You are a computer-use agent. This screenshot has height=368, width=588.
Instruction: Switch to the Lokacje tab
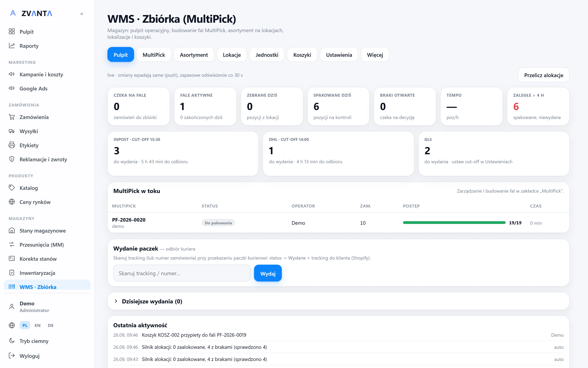point(232,55)
